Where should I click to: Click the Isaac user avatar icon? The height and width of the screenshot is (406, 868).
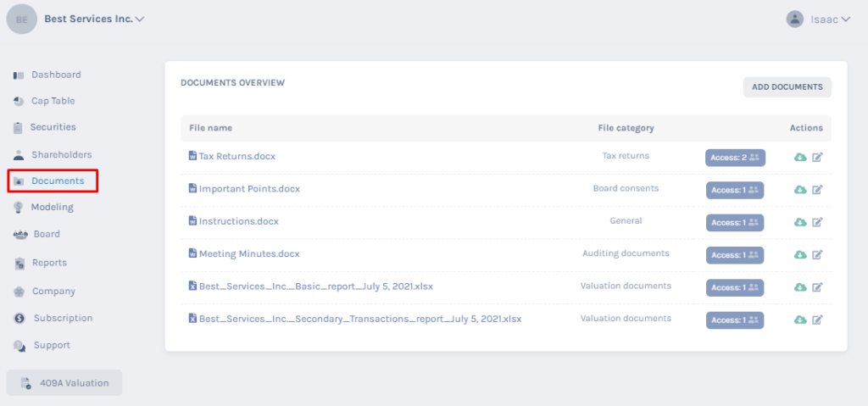click(x=794, y=19)
